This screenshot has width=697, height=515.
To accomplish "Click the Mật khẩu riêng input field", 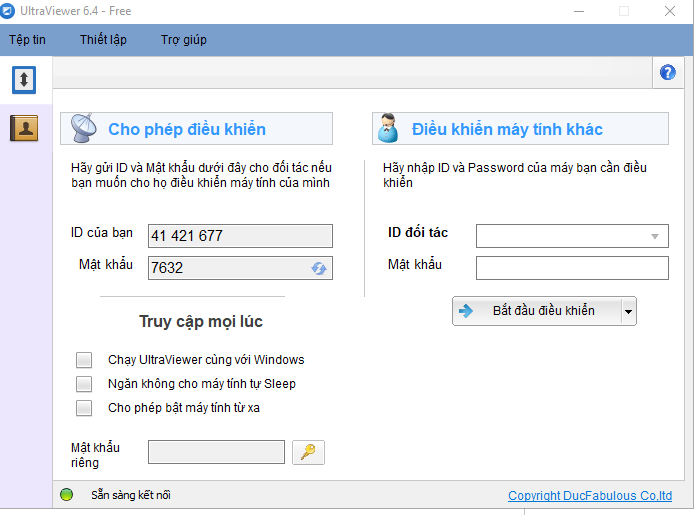I will [x=216, y=452].
